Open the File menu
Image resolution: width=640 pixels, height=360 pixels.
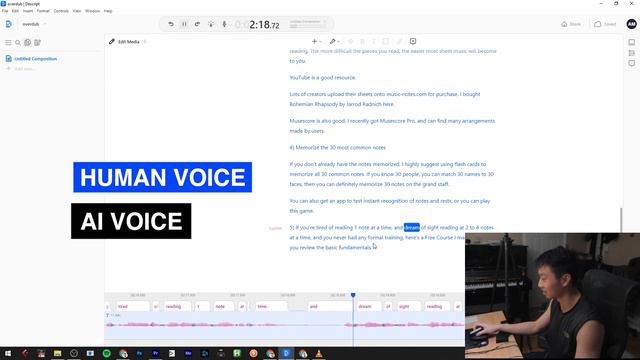coord(5,11)
